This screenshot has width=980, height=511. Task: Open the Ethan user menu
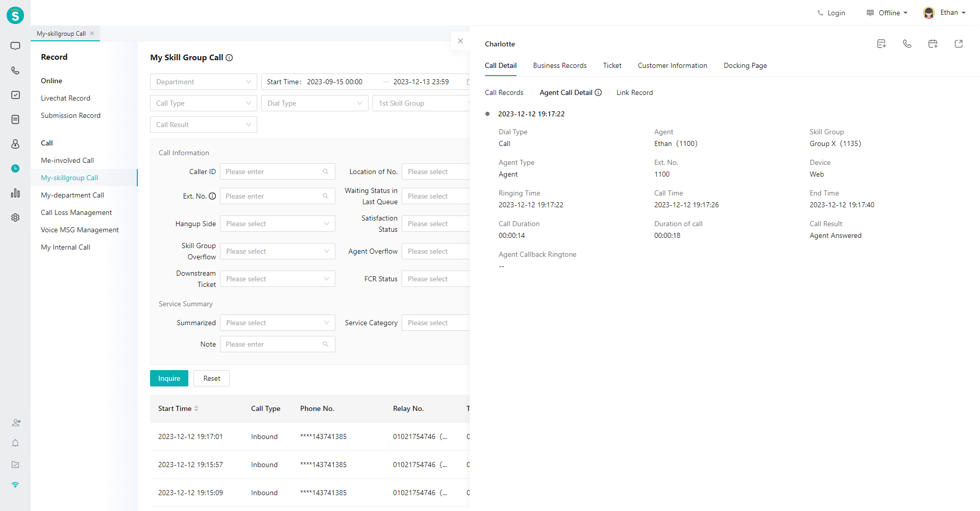click(x=944, y=13)
